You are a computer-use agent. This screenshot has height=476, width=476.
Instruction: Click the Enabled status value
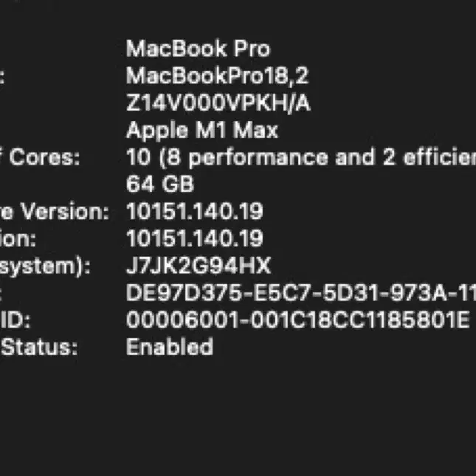[x=170, y=347]
